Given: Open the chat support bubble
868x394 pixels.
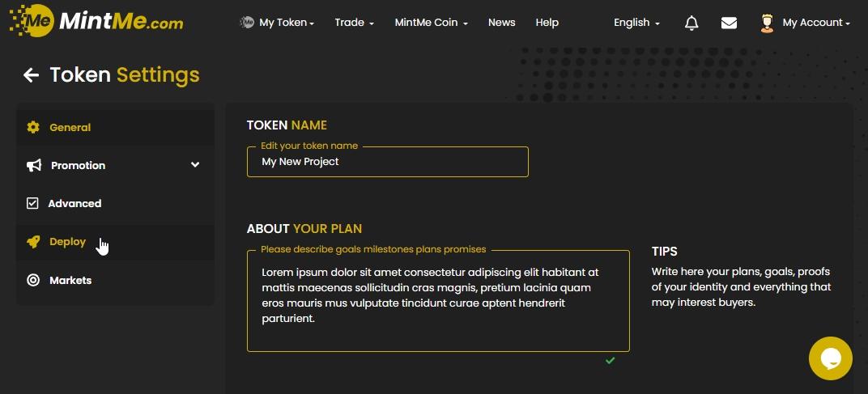Looking at the screenshot, I should [831, 358].
